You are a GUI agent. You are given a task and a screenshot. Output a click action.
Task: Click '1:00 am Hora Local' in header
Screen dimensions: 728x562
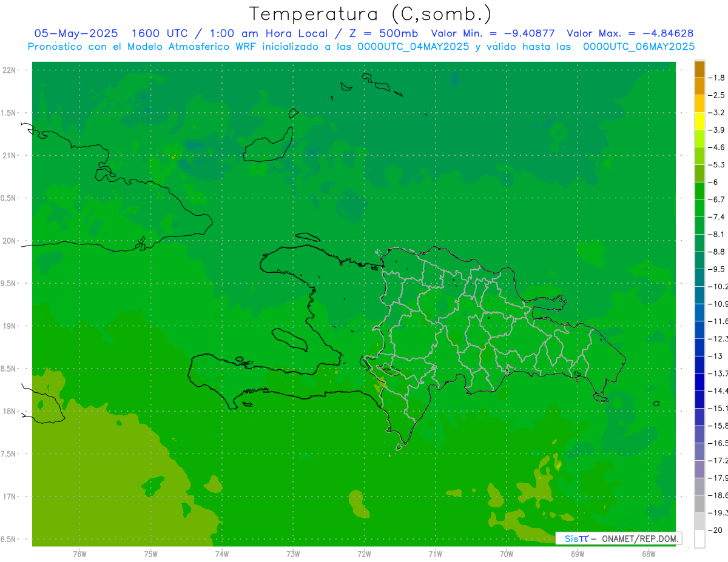(x=268, y=33)
